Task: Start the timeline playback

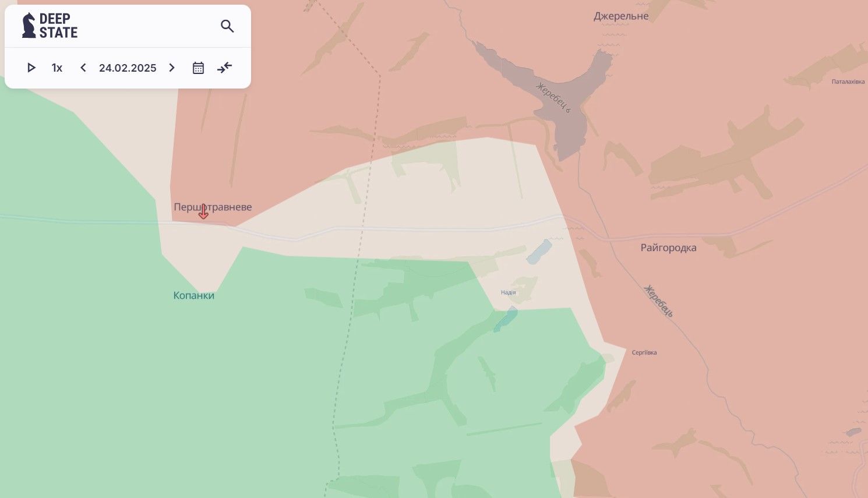Action: pos(31,68)
